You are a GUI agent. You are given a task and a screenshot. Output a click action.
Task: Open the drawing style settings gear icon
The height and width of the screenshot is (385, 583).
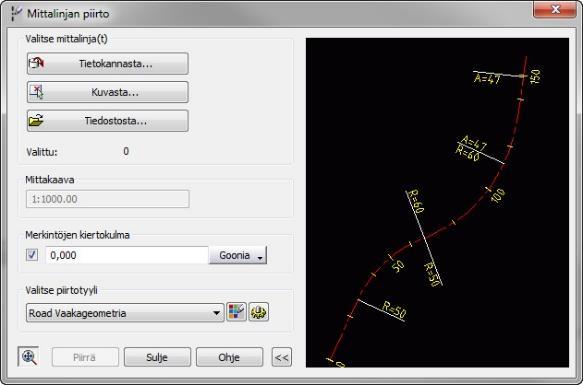click(x=259, y=312)
